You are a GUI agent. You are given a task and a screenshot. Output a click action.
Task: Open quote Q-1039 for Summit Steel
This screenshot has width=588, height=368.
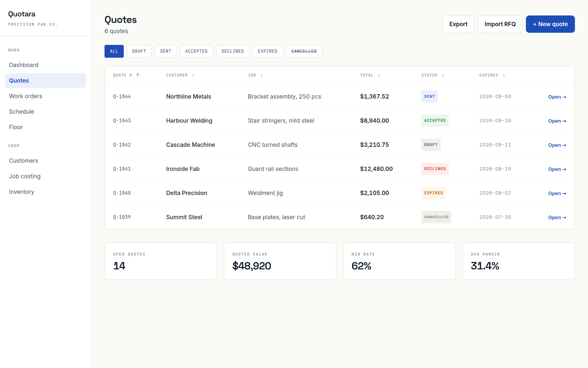tap(557, 217)
